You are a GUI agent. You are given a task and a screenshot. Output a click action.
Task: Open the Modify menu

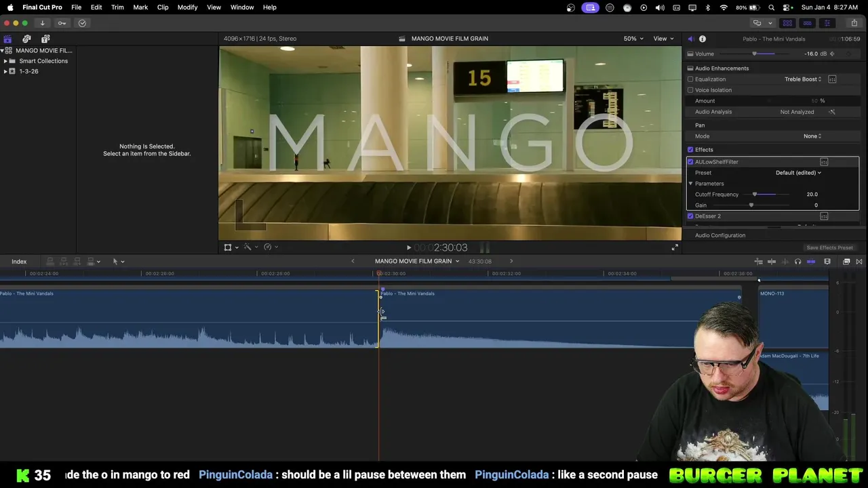188,7
